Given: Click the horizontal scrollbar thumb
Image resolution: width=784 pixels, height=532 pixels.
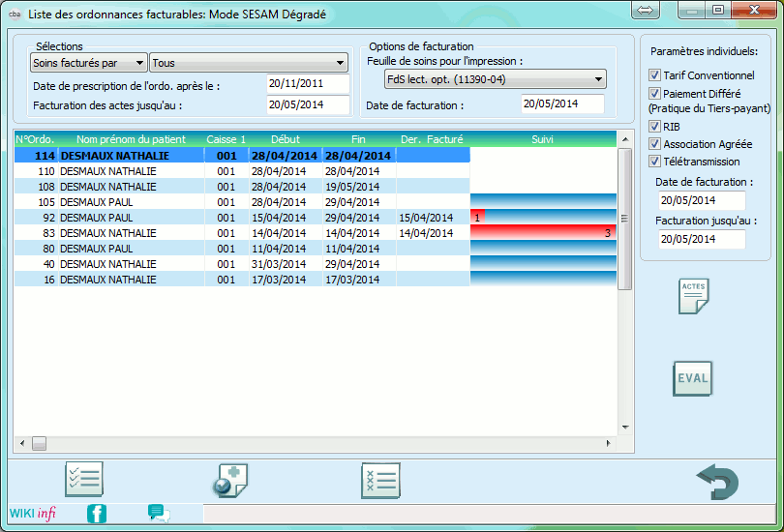Looking at the screenshot, I should pos(39,443).
